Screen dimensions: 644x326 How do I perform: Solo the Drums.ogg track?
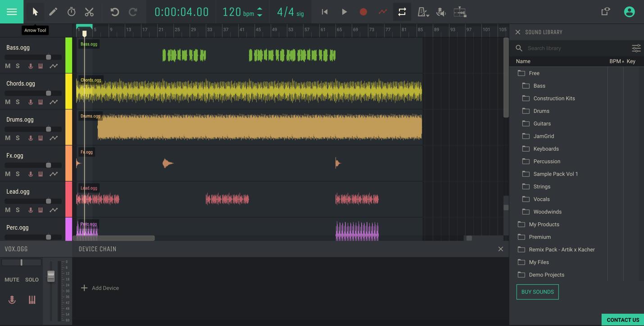[x=18, y=138]
